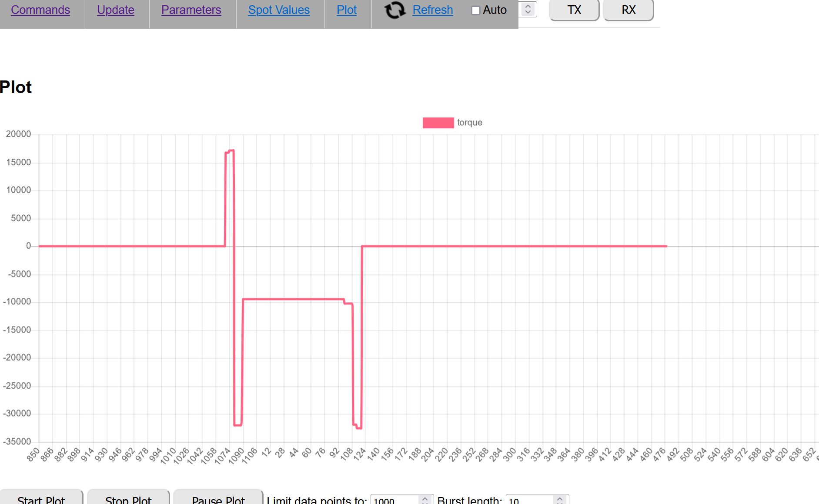819x504 pixels.
Task: Click the Burst length stepper arrows
Action: (x=560, y=500)
